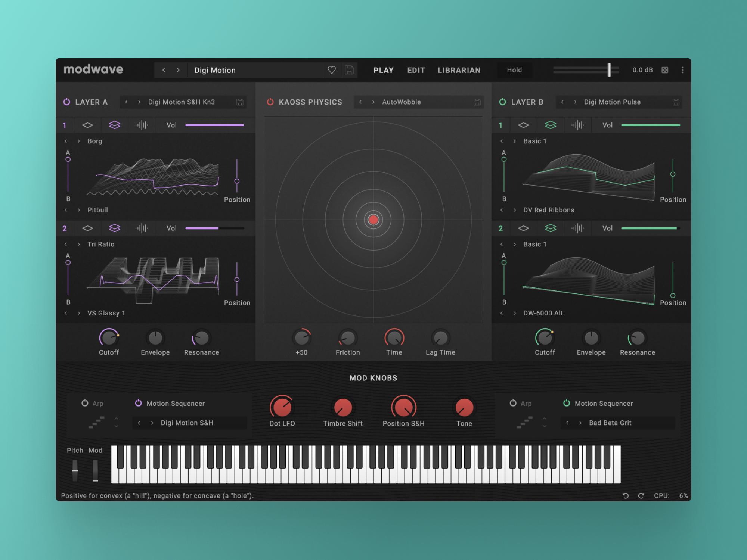
Task: Select single wavetable mode for Layer A oscillator 2
Action: click(x=87, y=228)
